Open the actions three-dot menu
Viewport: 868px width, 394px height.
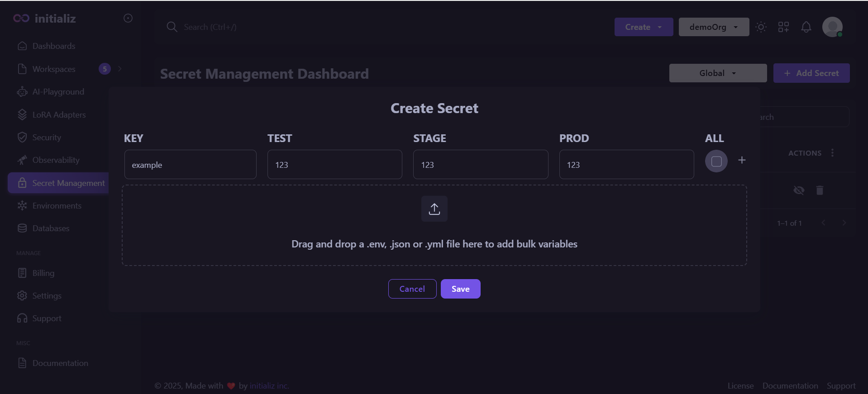[832, 153]
